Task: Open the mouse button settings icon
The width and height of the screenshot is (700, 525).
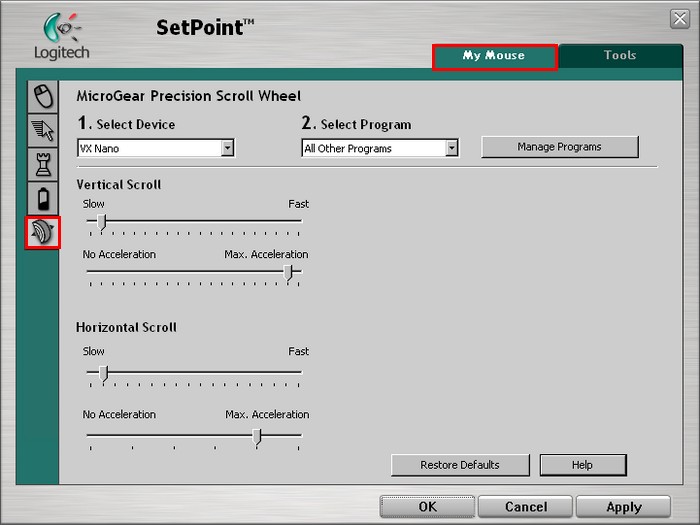Action: (43, 96)
